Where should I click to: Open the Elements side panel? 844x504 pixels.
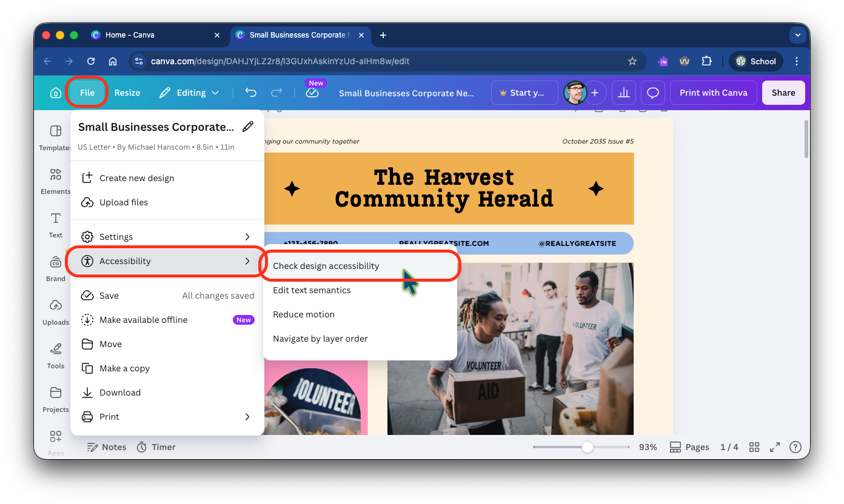pyautogui.click(x=56, y=181)
